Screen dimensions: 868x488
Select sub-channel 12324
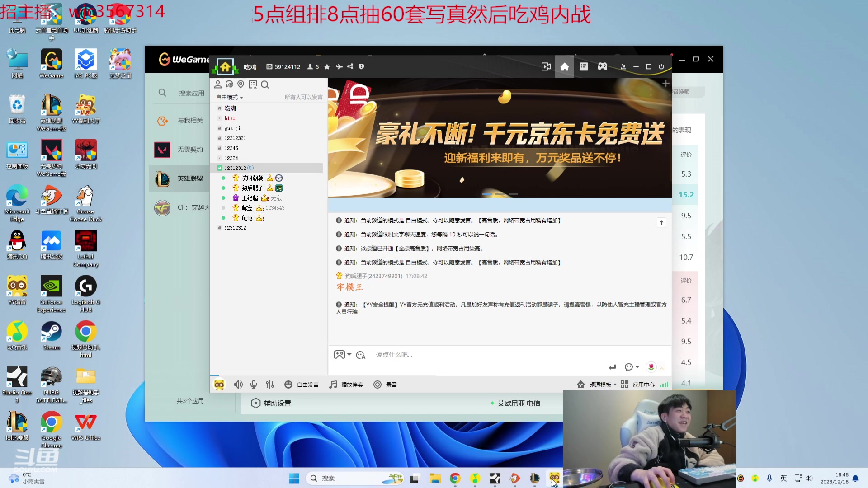(x=231, y=158)
